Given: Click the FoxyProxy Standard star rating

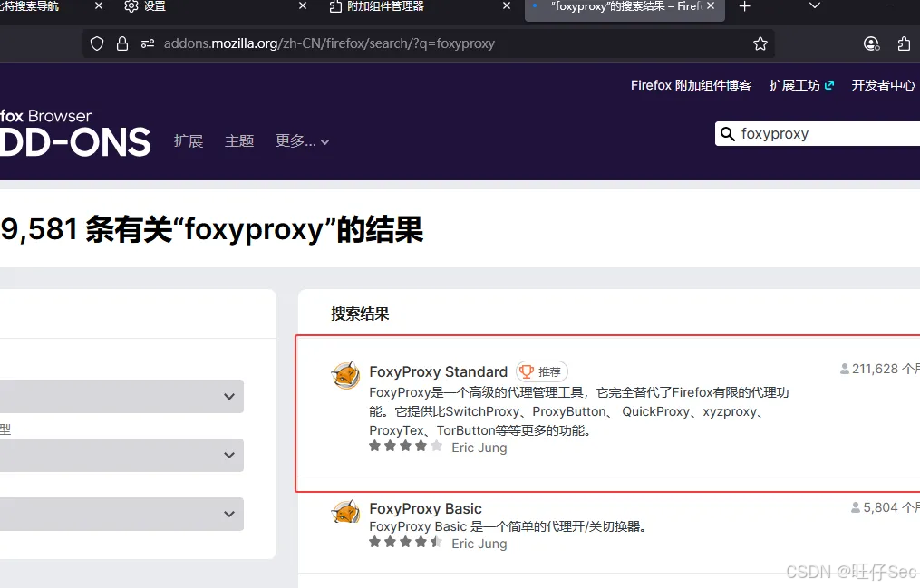Looking at the screenshot, I should point(405,446).
